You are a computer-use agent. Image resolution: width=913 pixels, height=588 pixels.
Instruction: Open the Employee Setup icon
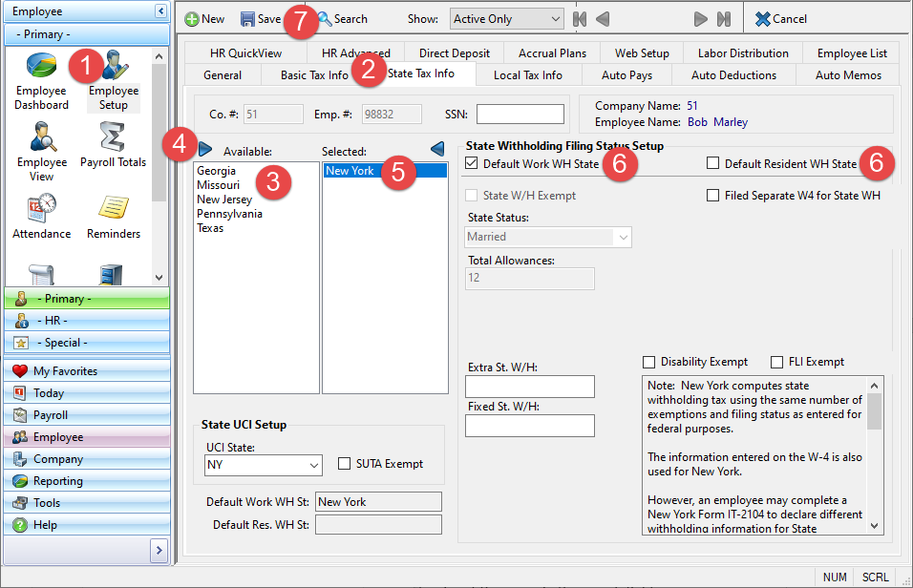tap(114, 81)
